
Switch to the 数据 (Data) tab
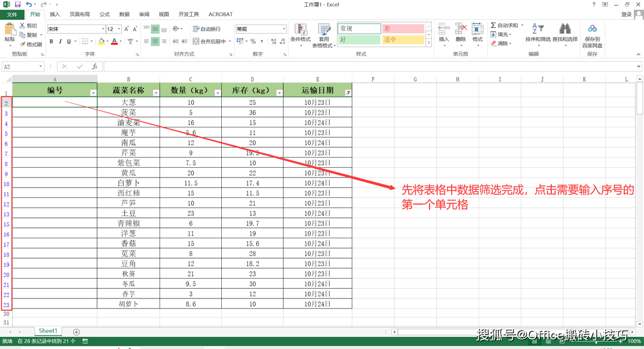click(x=125, y=15)
